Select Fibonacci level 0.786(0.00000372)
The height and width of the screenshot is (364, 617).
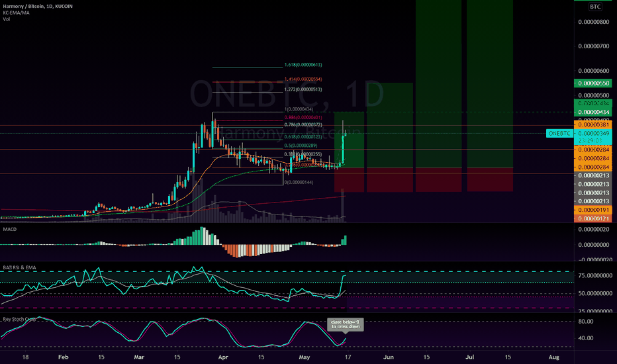(303, 124)
